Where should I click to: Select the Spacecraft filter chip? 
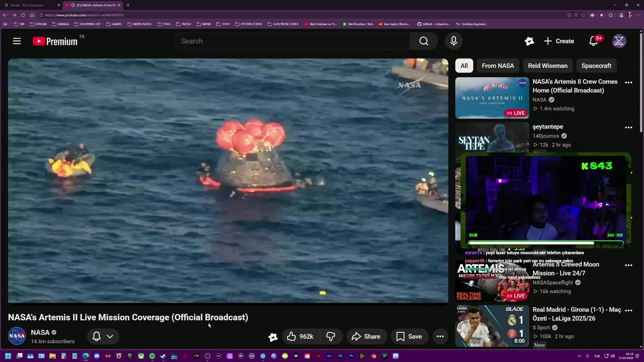click(596, 66)
